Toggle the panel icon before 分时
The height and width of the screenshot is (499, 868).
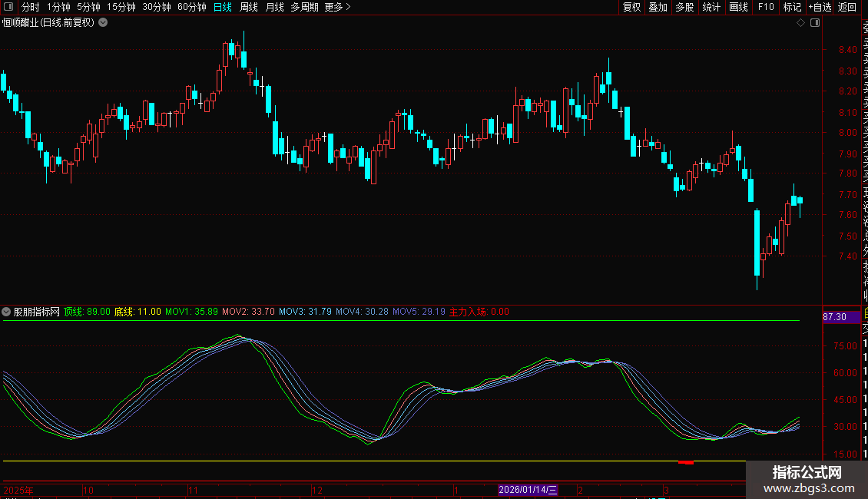8,7
